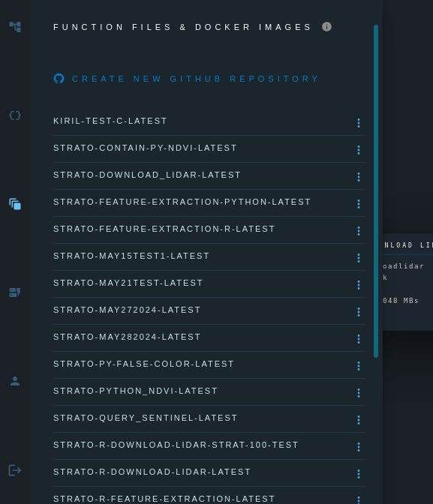This screenshot has width=433, height=504.
Task: Click the Function Files & Docker Images heading
Action: point(182,27)
